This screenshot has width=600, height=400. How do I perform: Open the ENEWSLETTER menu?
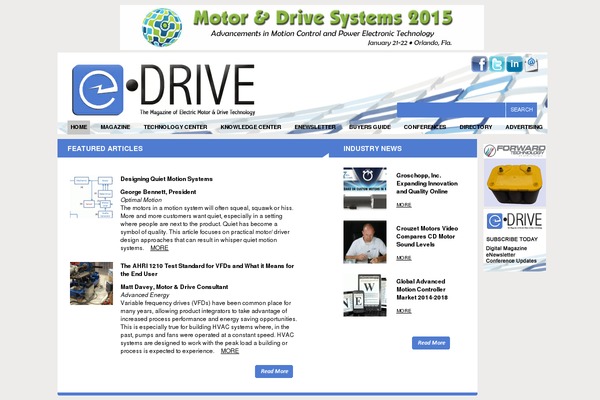click(x=315, y=127)
